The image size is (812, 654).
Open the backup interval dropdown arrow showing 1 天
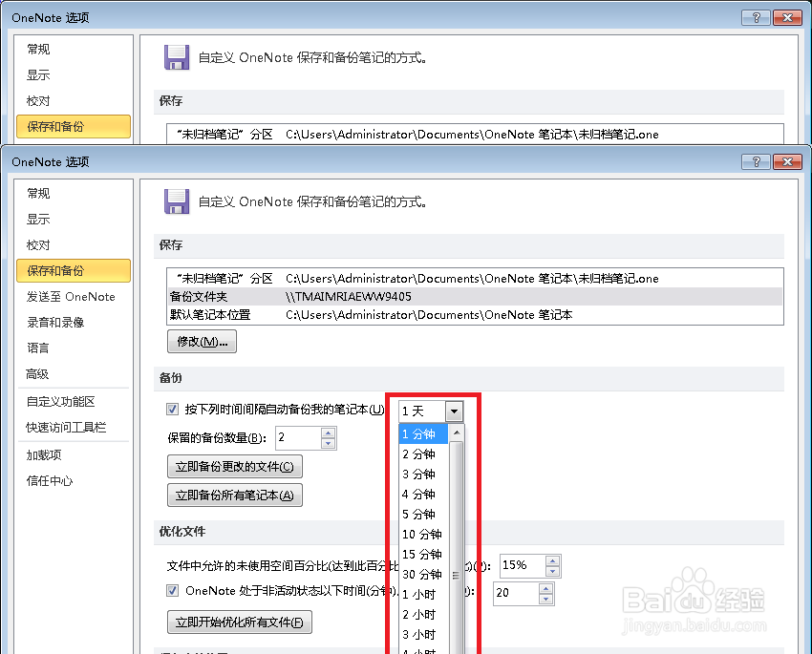pyautogui.click(x=454, y=411)
